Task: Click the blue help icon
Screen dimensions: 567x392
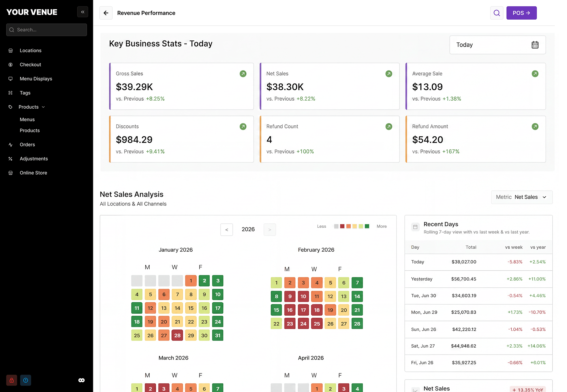Action: [26, 380]
